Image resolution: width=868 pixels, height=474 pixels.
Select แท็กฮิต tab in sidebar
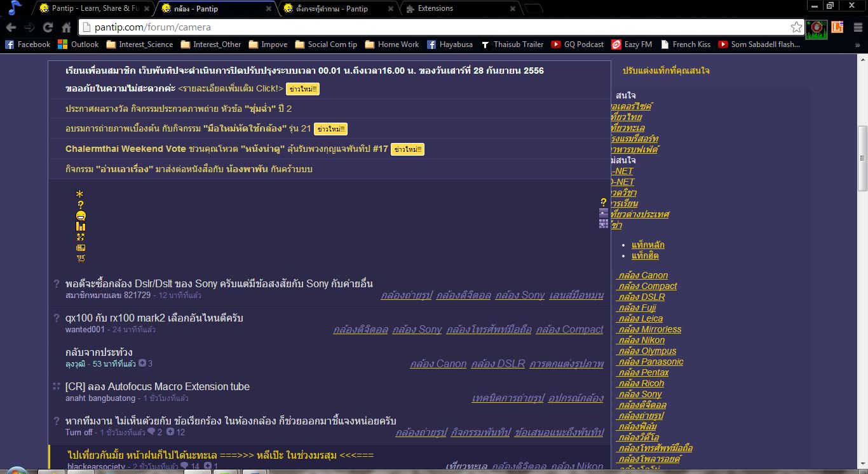click(x=645, y=255)
